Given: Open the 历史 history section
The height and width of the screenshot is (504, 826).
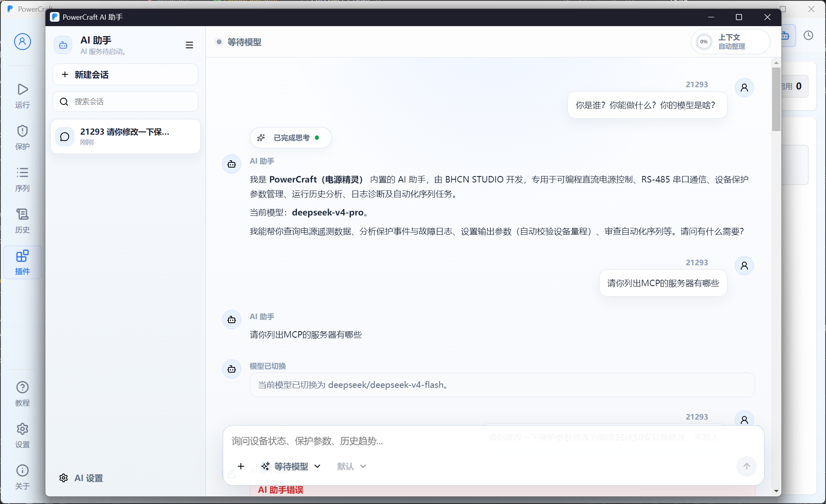Looking at the screenshot, I should click(23, 221).
